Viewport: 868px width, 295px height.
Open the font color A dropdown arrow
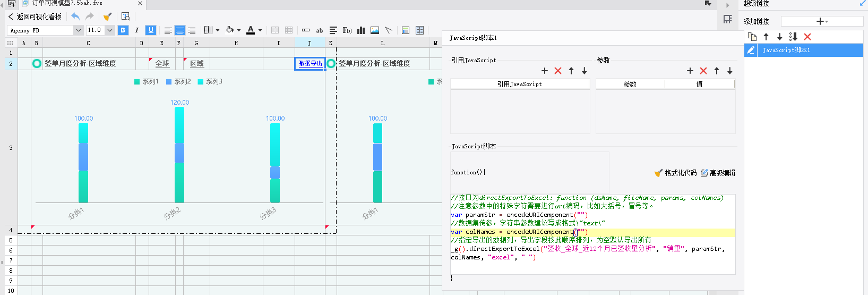pos(260,30)
